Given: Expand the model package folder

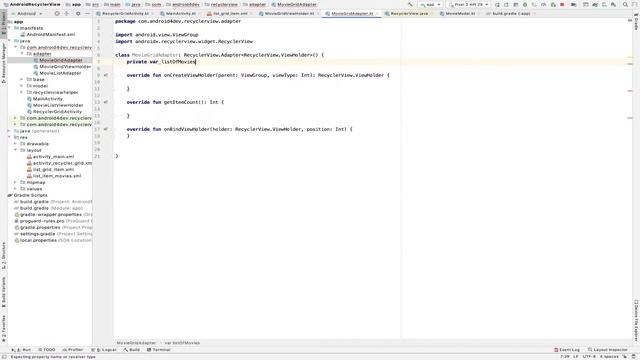Looking at the screenshot, I should click(22, 86).
